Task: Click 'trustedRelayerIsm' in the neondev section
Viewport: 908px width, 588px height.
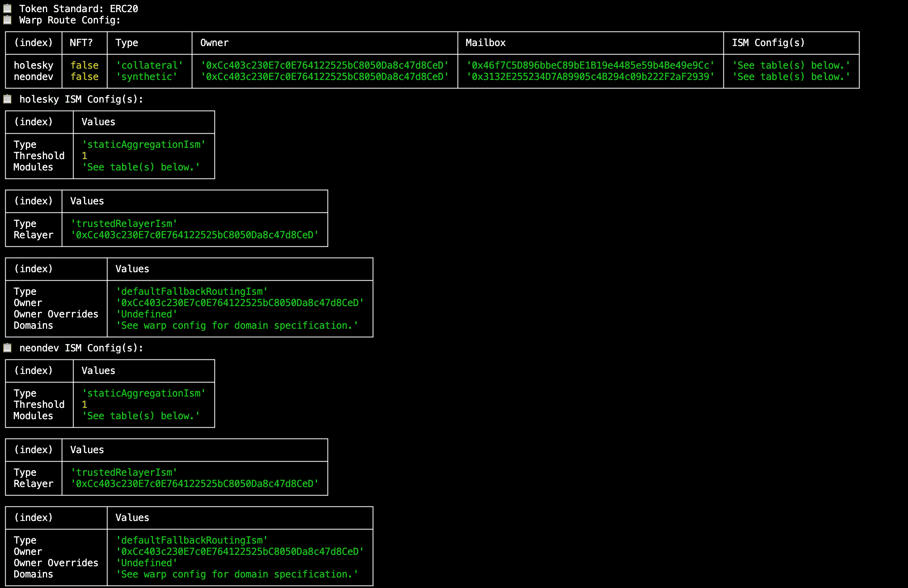Action: [x=124, y=472]
